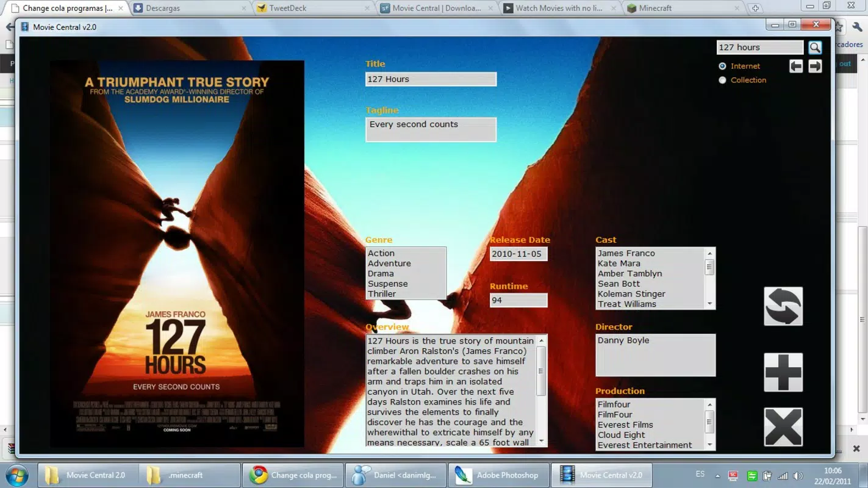Click the Runtime field showing 94
868x488 pixels.
518,300
